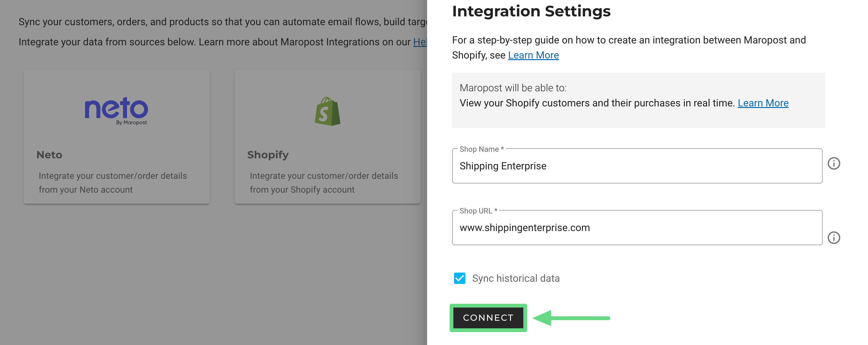This screenshot has height=345, width=868.
Task: Click the Neto by Maropost logo
Action: pos(116,110)
